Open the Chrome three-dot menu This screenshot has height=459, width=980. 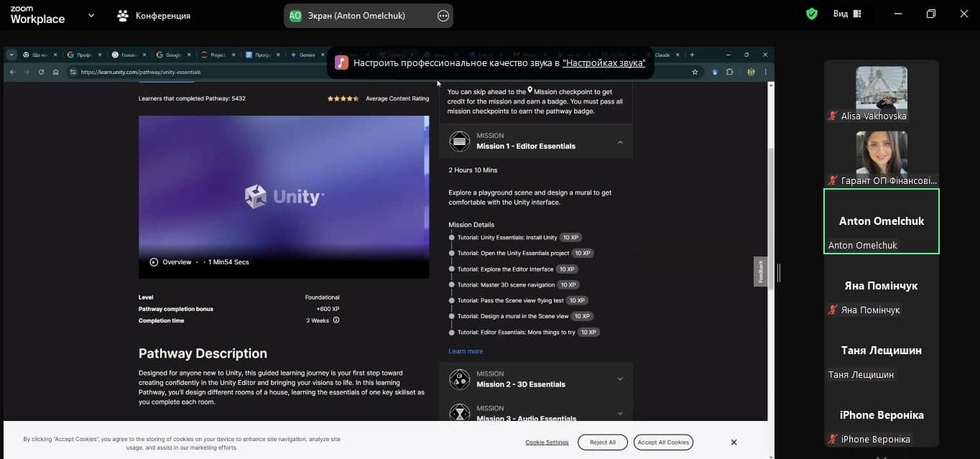(766, 72)
